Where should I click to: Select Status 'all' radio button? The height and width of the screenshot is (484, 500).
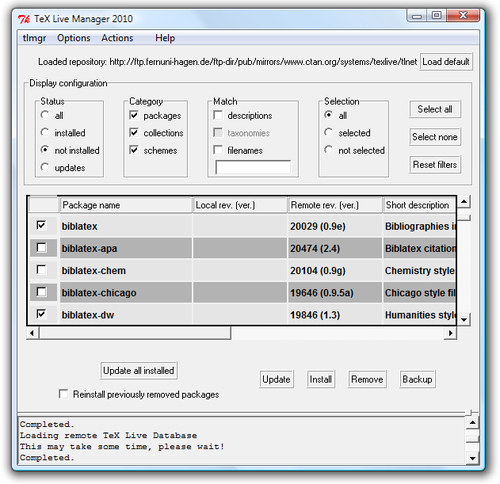[45, 115]
